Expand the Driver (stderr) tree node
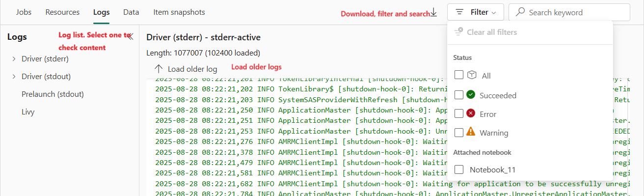The width and height of the screenshot is (644, 196). [x=14, y=59]
